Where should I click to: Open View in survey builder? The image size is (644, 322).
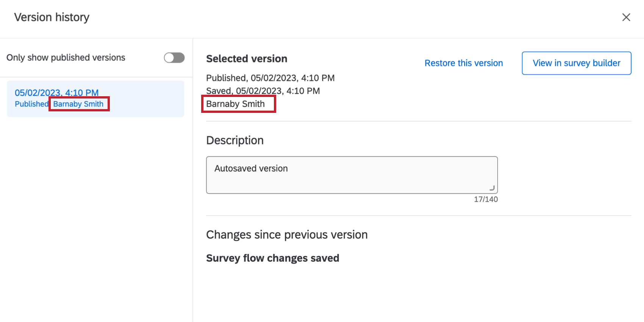click(x=576, y=63)
